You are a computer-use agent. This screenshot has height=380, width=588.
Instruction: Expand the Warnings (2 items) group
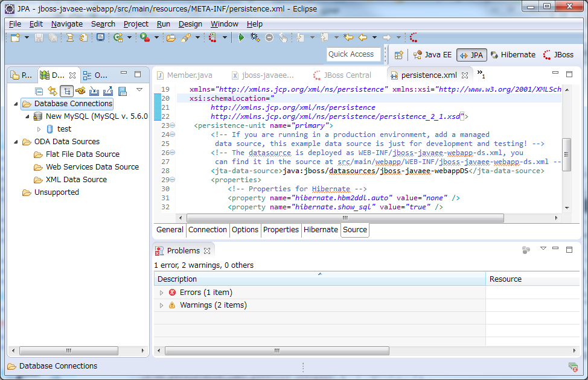[x=161, y=305]
